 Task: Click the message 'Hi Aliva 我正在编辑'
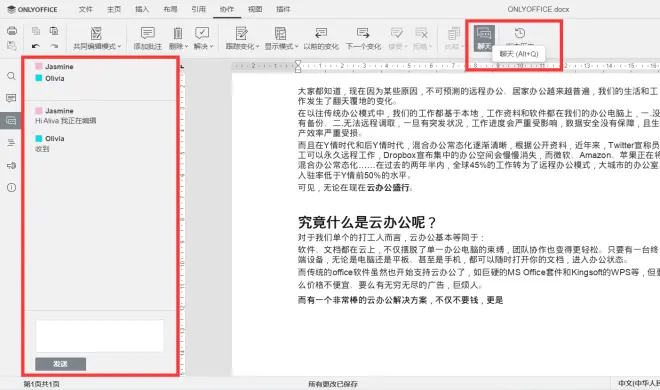click(66, 121)
